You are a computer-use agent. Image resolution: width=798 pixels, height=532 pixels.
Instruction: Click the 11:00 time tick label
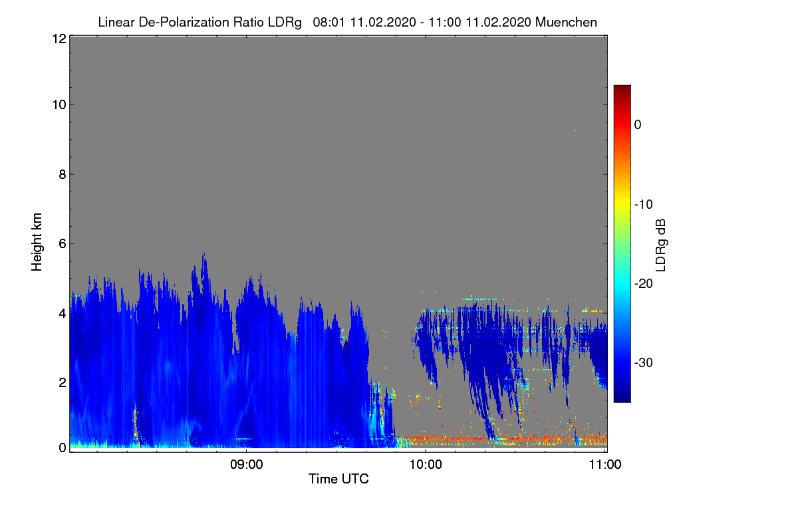coord(604,465)
